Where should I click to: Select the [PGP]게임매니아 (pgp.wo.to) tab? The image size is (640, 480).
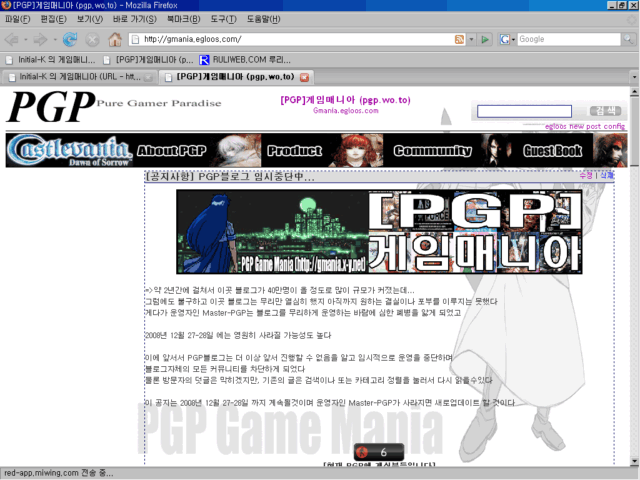pos(236,77)
